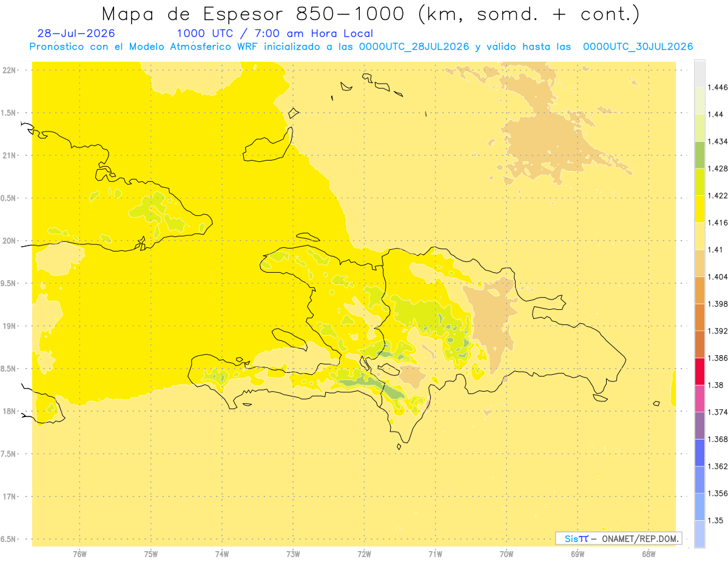Click the legend value '1.446'
The width and height of the screenshot is (728, 562).
click(718, 87)
